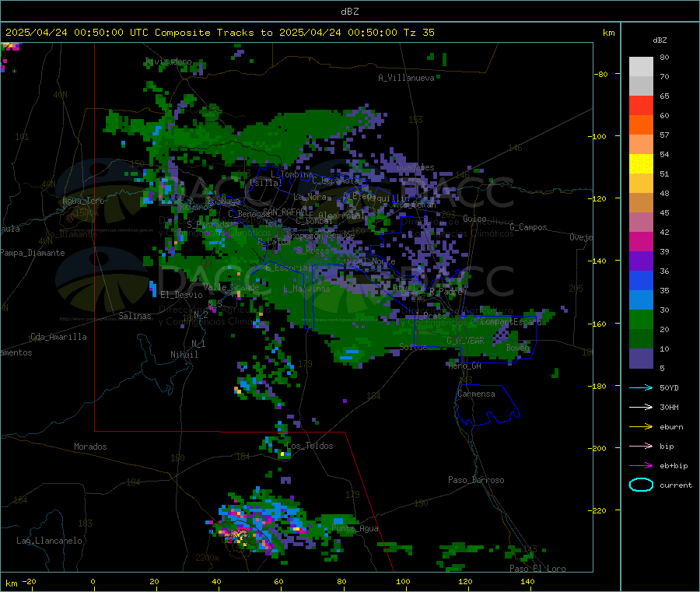The width and height of the screenshot is (700, 592).
Task: Click the 'G_Campos' map label
Action: (529, 227)
